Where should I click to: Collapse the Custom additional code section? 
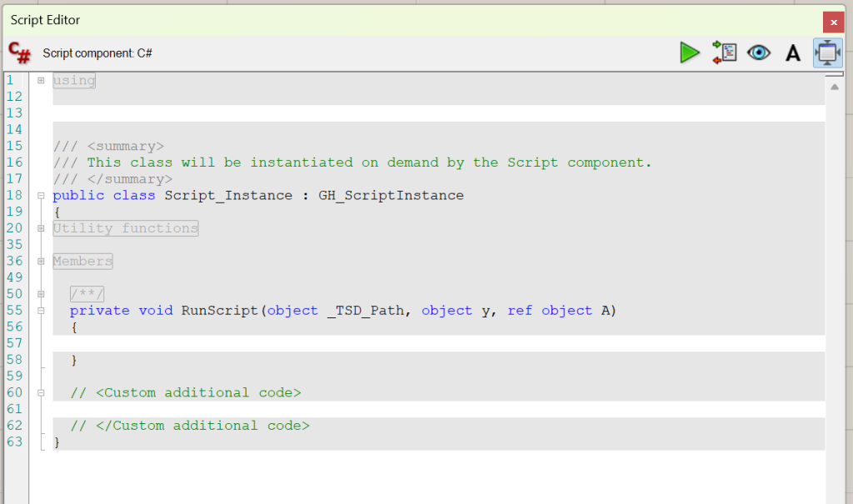[41, 392]
